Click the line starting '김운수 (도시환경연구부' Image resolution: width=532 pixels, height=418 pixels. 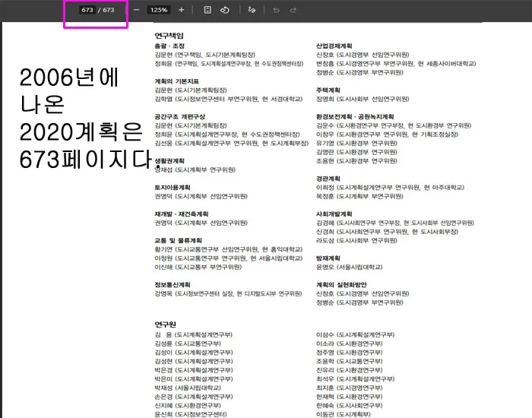coord(394,125)
